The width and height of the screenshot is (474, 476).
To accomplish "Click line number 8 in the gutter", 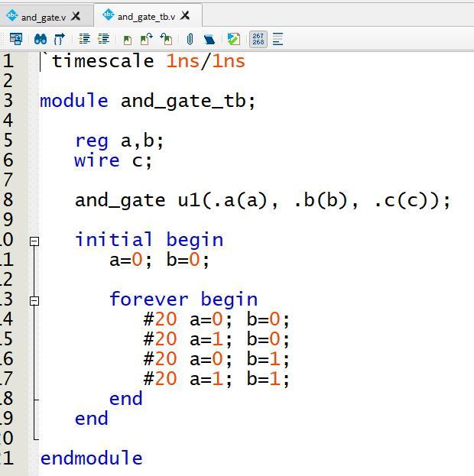I will (8, 199).
